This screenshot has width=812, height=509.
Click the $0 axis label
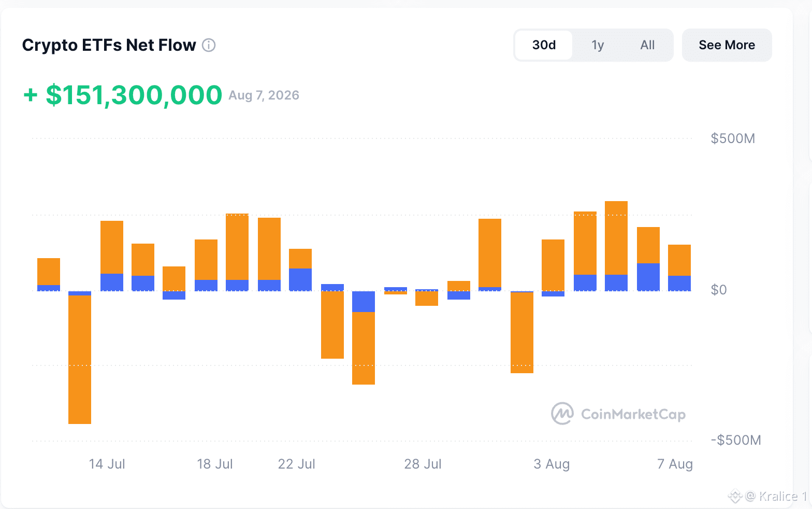(x=719, y=290)
